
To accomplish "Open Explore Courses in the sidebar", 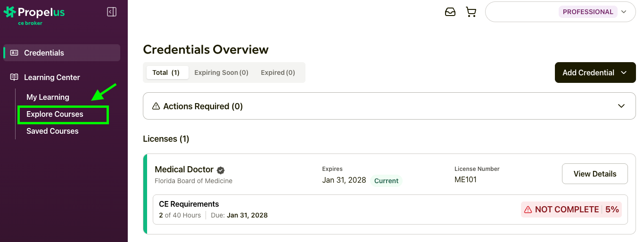I will point(55,114).
